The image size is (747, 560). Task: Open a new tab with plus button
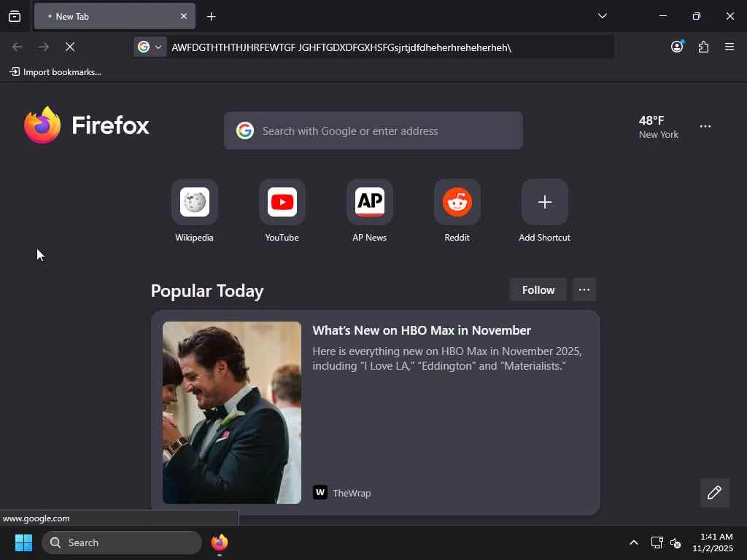(211, 17)
